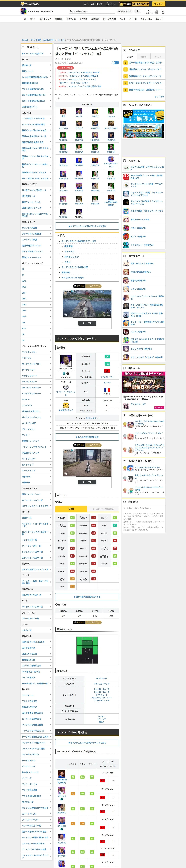Open ガチャ in navigation bar
186x868 pixels.
(x=33, y=19)
